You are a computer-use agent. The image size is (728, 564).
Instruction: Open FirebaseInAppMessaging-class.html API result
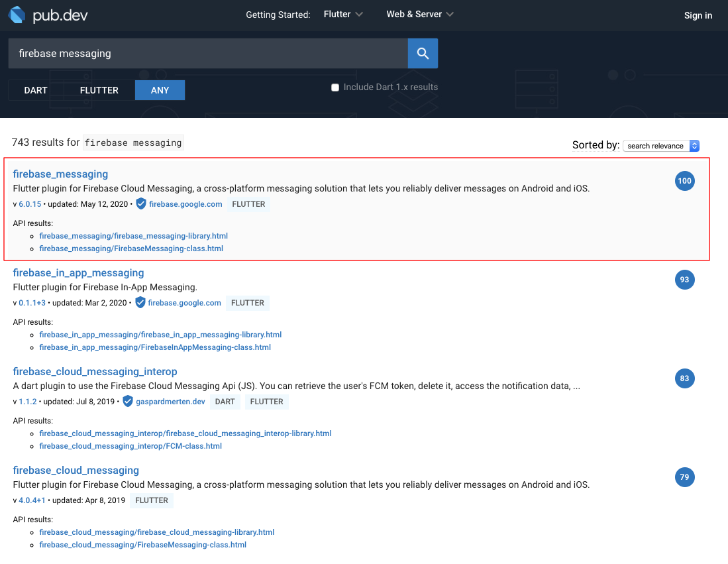[155, 347]
